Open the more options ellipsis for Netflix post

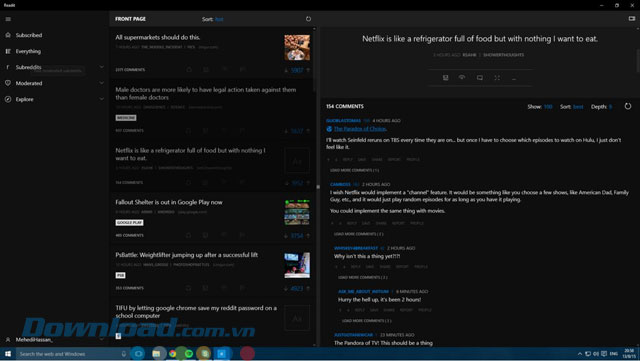pos(514,78)
